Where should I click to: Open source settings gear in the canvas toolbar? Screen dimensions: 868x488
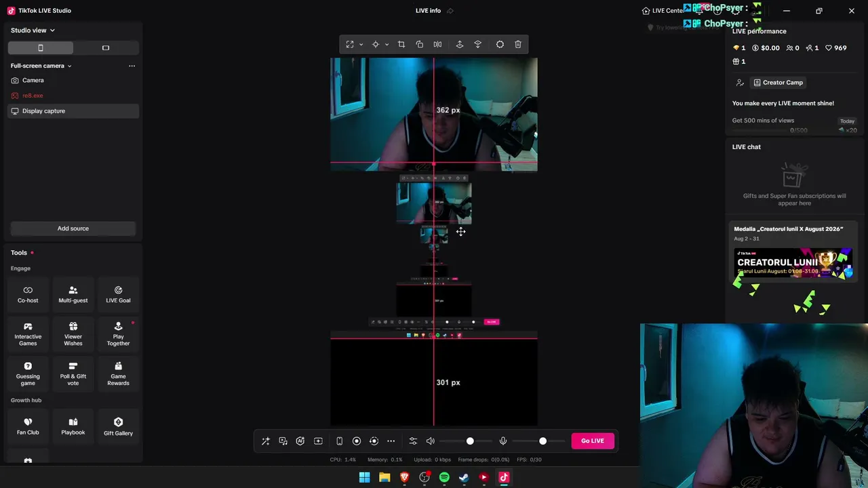(500, 45)
